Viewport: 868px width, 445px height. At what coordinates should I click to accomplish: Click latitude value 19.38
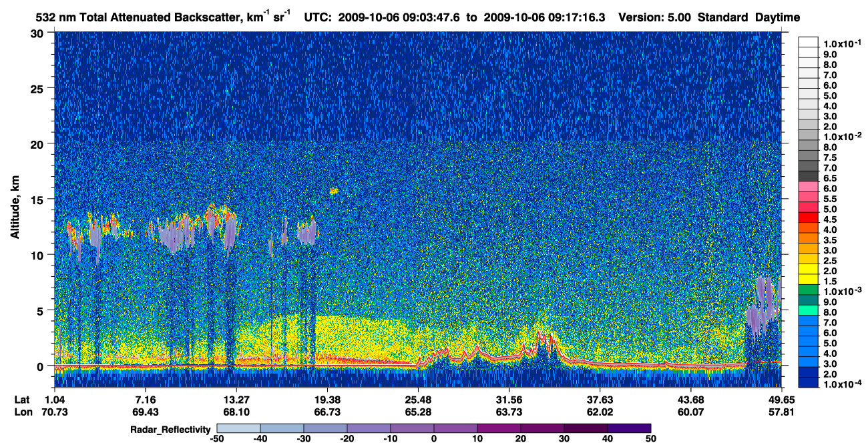click(x=327, y=400)
